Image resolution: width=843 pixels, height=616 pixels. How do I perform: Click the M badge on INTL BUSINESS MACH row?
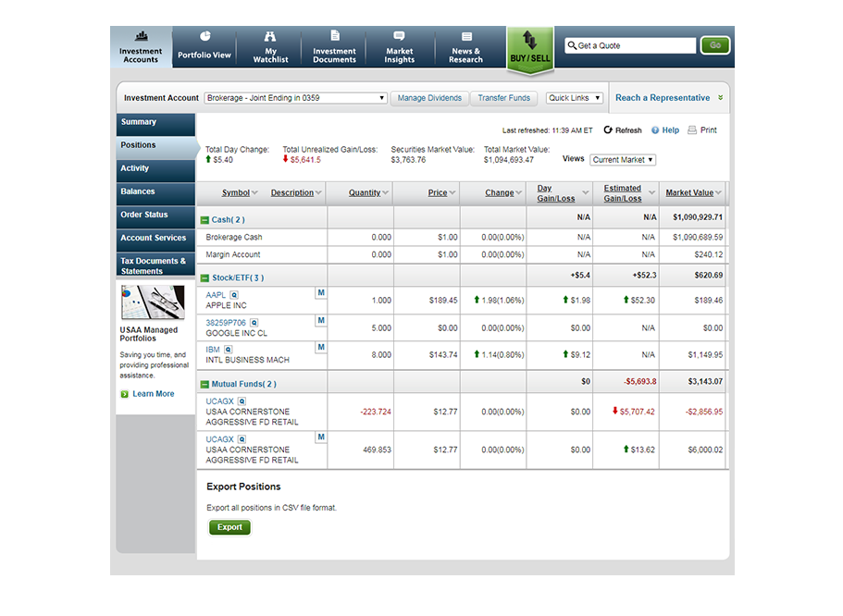[321, 347]
